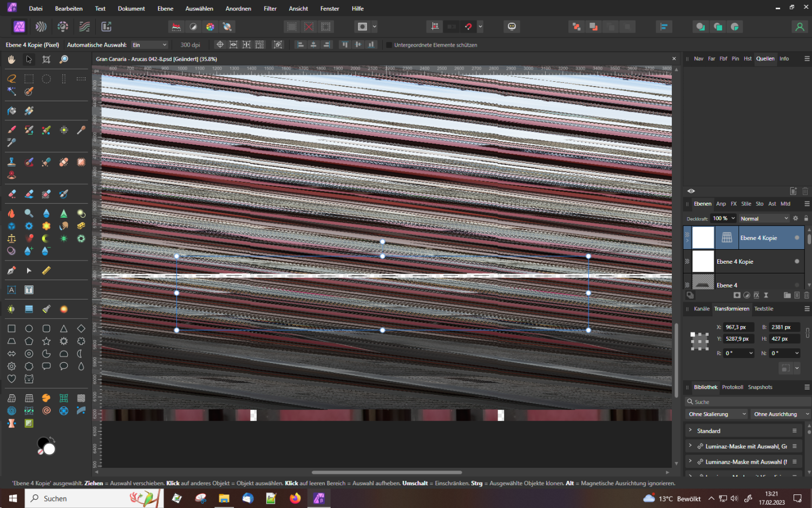Select the Hand tool
Image resolution: width=812 pixels, height=508 pixels.
pos(11,60)
